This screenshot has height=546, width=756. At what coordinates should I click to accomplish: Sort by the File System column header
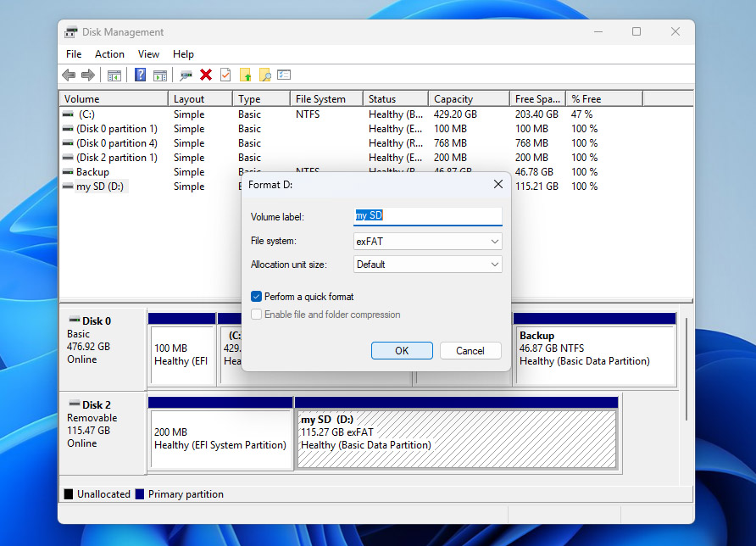(326, 99)
